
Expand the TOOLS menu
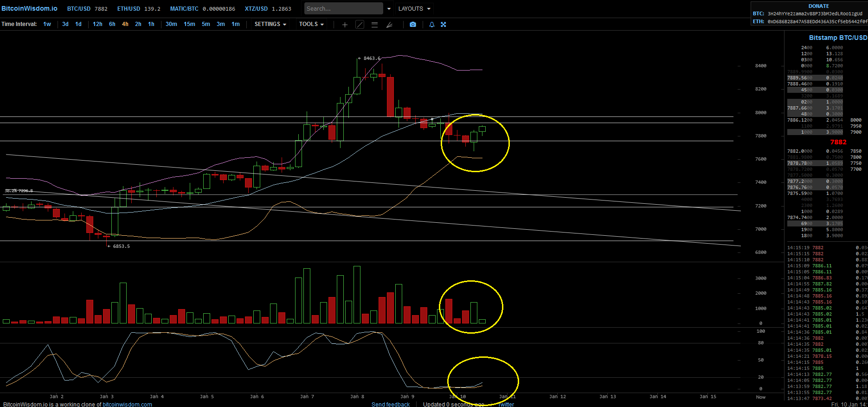coord(311,24)
